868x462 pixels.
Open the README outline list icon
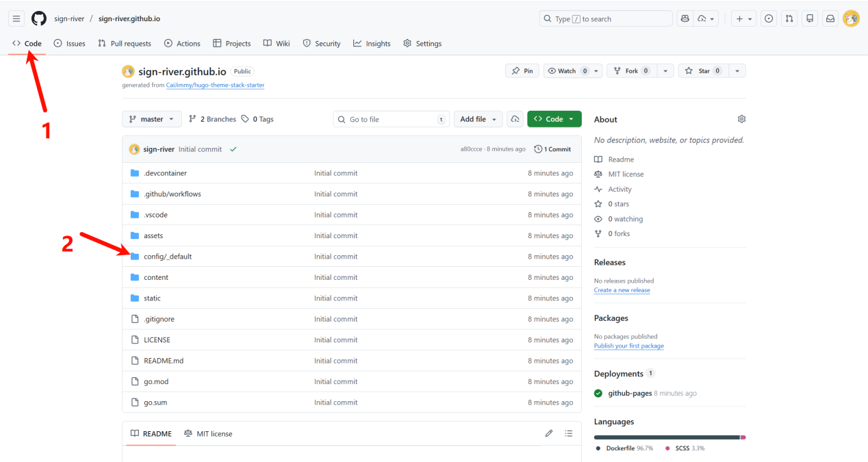[568, 433]
